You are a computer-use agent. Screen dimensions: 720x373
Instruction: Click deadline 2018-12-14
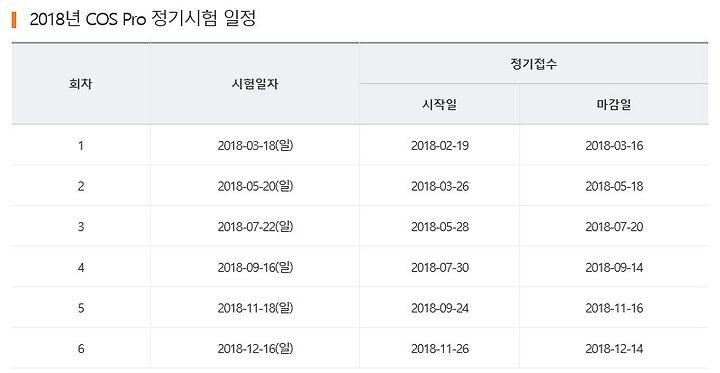(614, 349)
